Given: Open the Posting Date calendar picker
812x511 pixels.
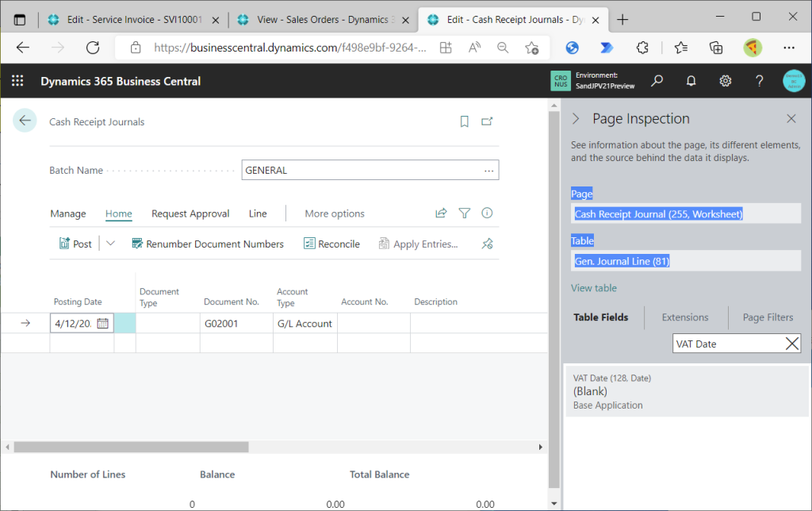Looking at the screenshot, I should click(102, 324).
